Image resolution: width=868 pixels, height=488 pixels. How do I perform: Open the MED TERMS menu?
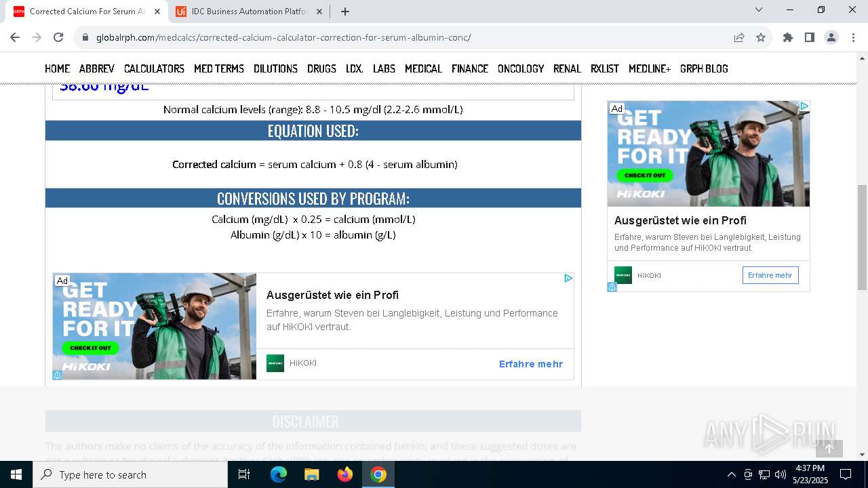point(219,68)
